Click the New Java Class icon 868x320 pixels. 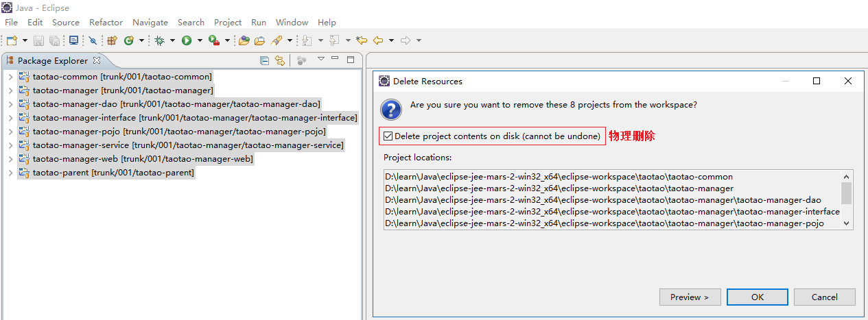click(128, 40)
